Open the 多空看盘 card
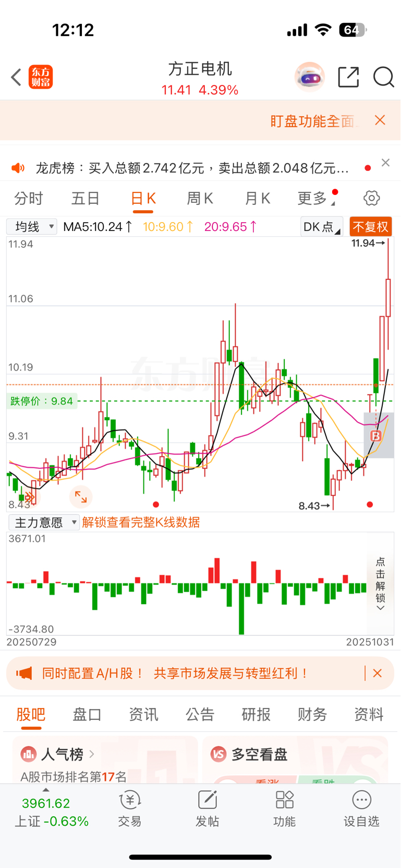401x868 pixels. coord(295,760)
